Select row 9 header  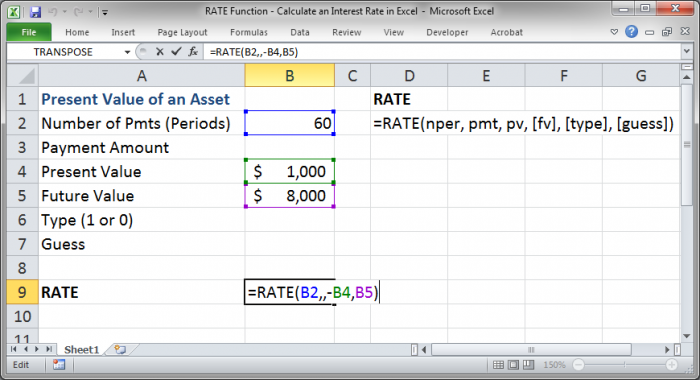tap(22, 292)
